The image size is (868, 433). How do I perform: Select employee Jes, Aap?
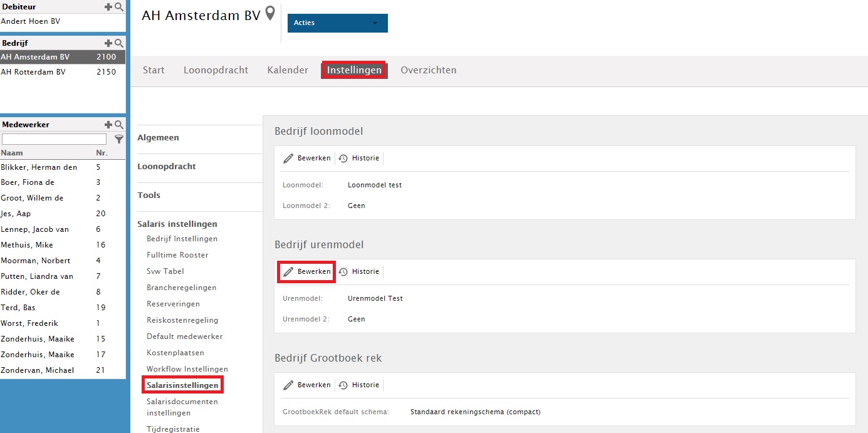coord(63,214)
